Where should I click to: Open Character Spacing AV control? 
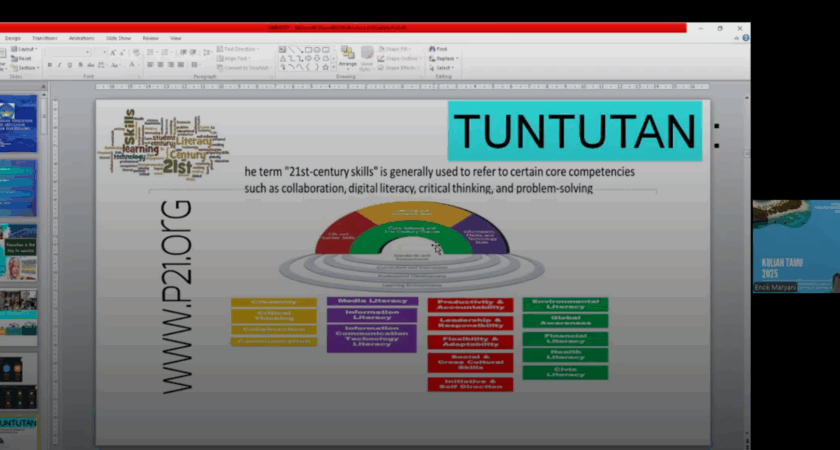102,64
